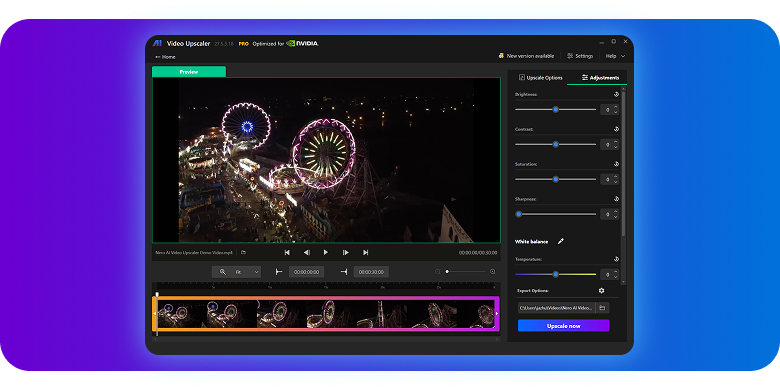Click the Nero AI logo icon
The width and height of the screenshot is (780, 390).
point(157,44)
